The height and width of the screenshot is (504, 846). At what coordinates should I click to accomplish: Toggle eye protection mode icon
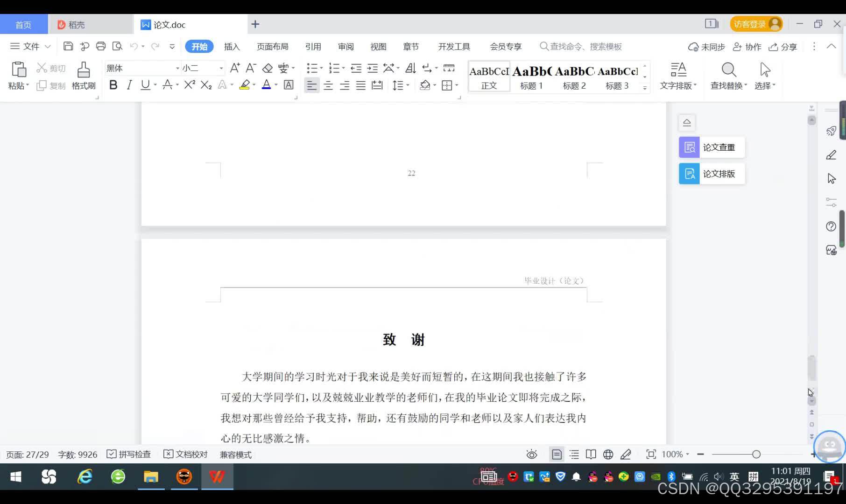[532, 454]
